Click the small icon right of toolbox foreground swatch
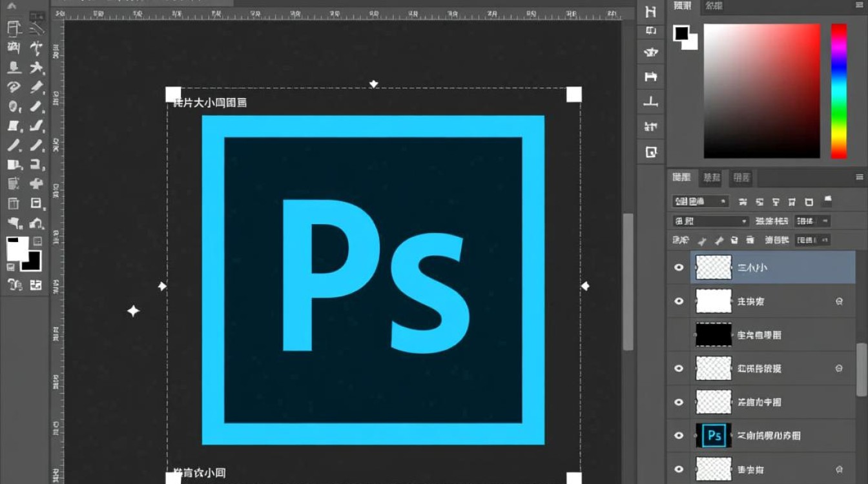The height and width of the screenshot is (484, 868). [37, 241]
